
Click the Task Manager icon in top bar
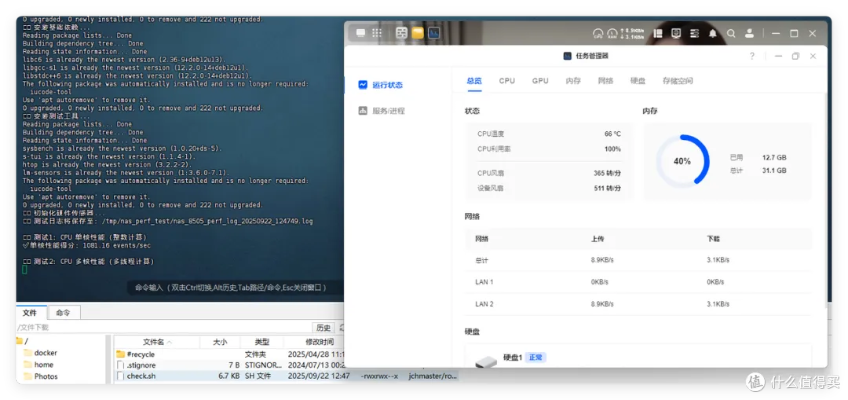(x=436, y=33)
